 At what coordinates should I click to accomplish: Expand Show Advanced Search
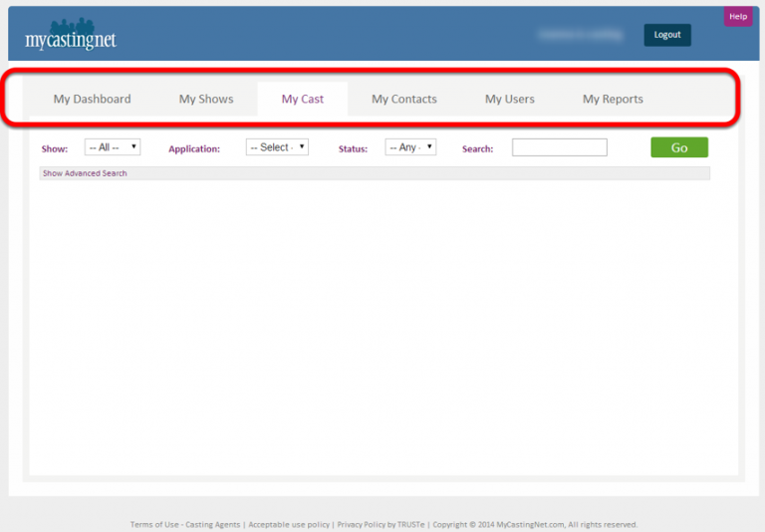[x=85, y=173]
